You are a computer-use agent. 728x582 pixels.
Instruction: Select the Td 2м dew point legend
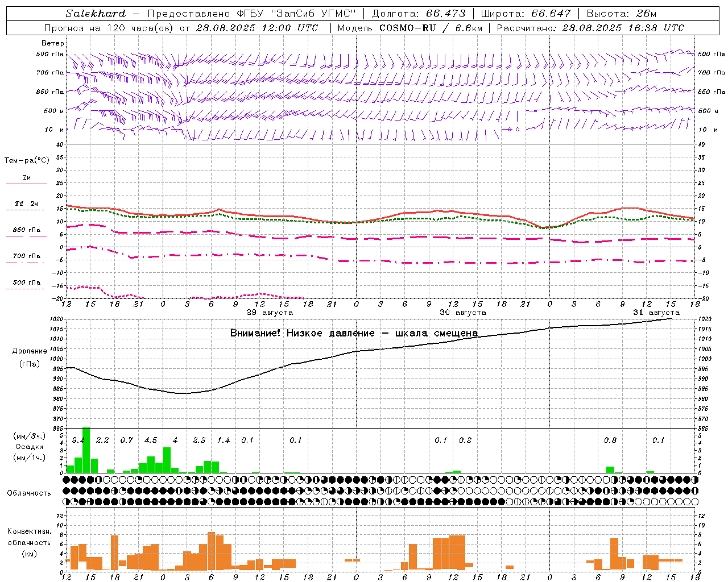27,203
